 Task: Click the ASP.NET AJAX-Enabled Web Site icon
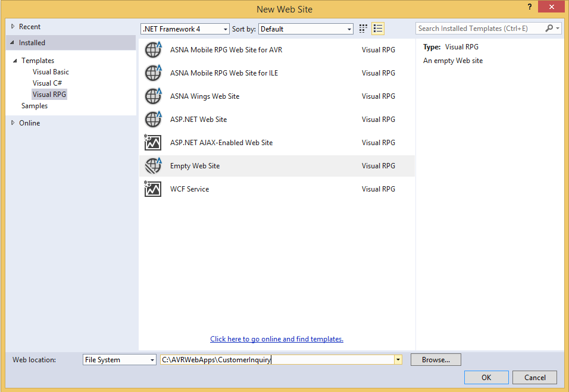[x=153, y=143]
